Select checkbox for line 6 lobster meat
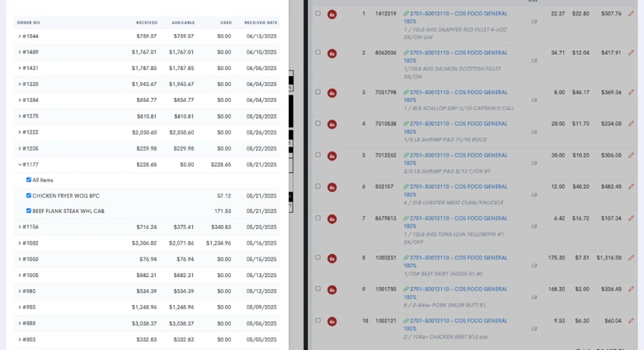Image resolution: width=644 pixels, height=350 pixels. [318, 186]
